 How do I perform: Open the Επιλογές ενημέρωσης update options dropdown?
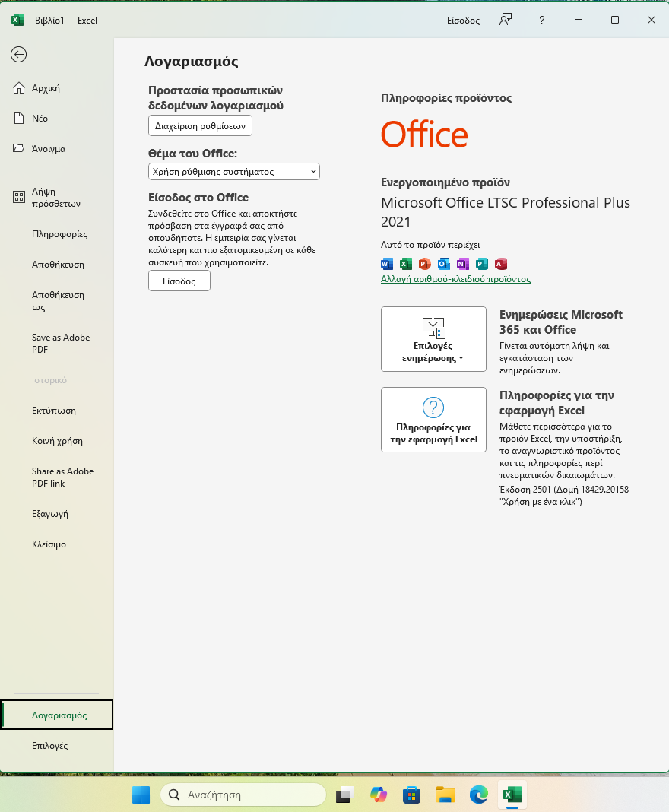click(x=433, y=339)
